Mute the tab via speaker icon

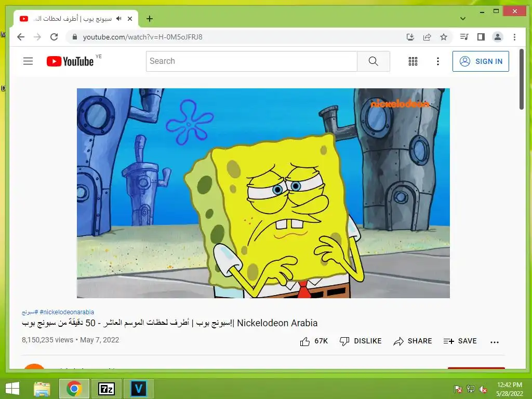pos(119,18)
